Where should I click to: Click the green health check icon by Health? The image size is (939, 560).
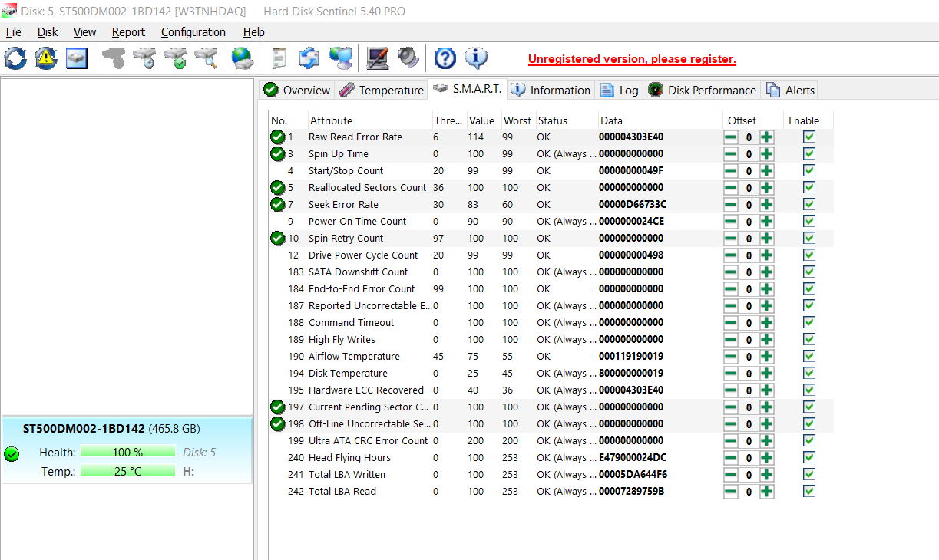tap(12, 454)
